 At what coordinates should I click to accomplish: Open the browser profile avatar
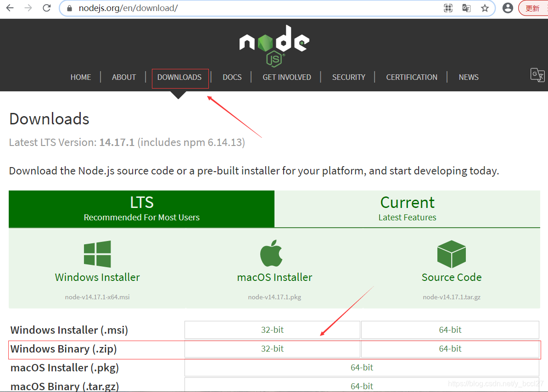click(508, 8)
